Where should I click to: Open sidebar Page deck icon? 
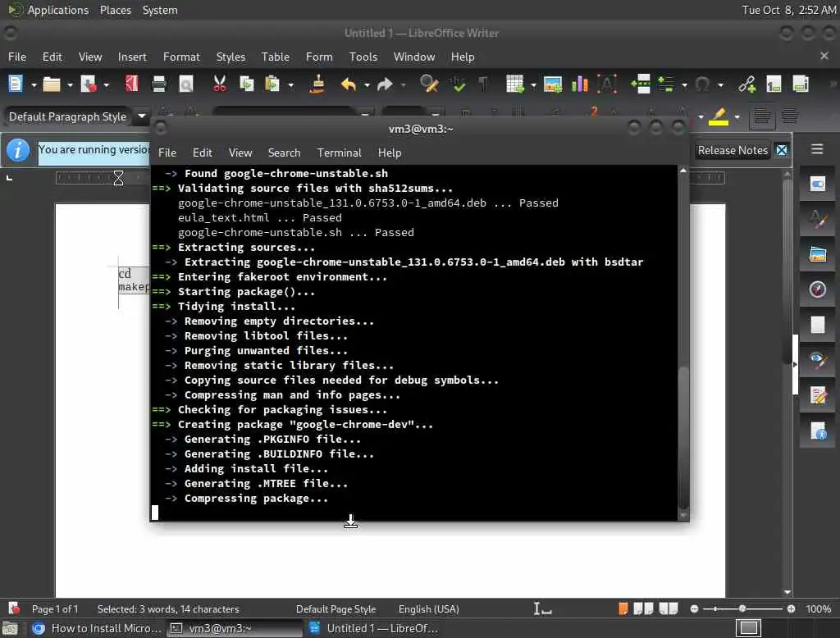[817, 326]
